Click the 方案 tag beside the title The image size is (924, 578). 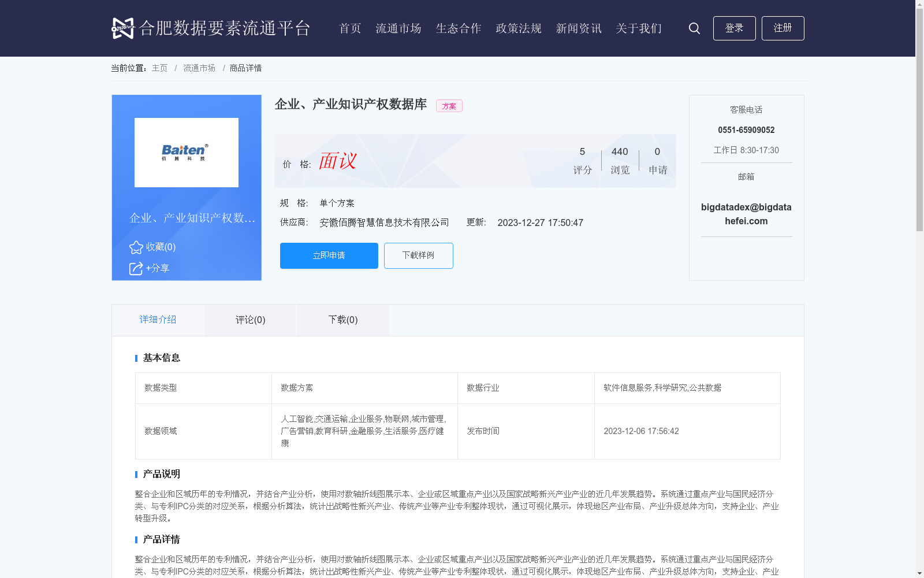[449, 106]
